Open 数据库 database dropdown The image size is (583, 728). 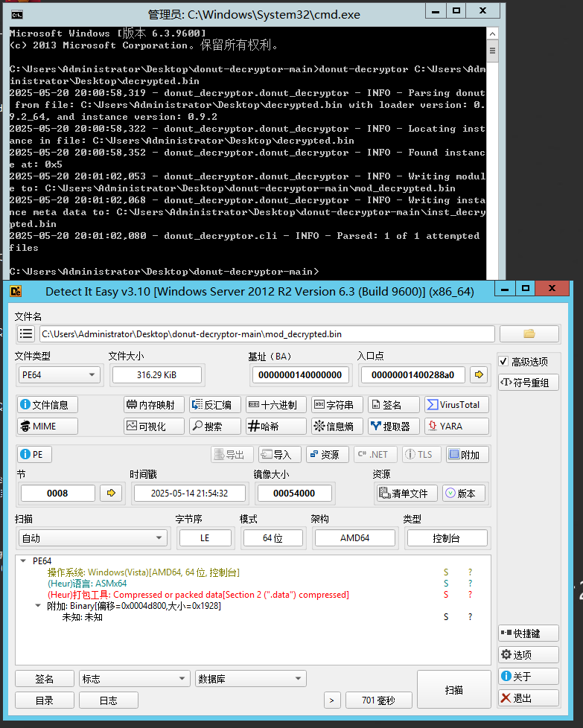click(x=250, y=679)
